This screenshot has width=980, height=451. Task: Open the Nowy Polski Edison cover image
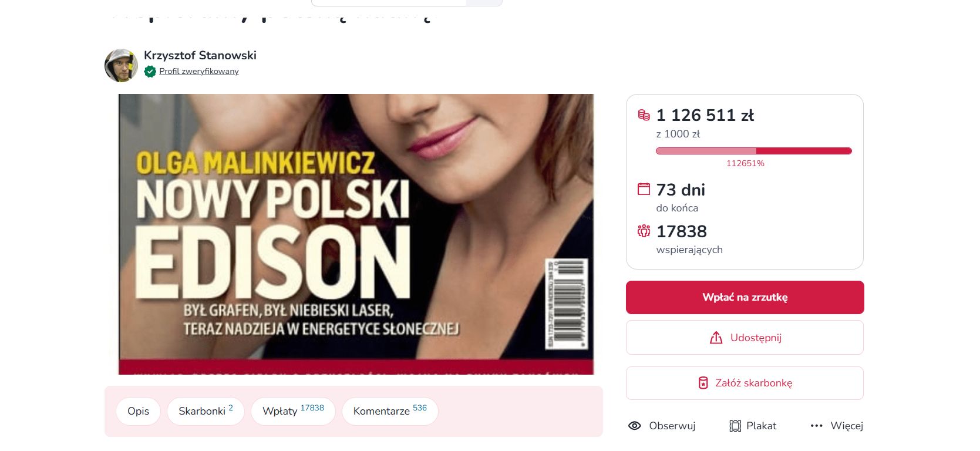point(356,234)
